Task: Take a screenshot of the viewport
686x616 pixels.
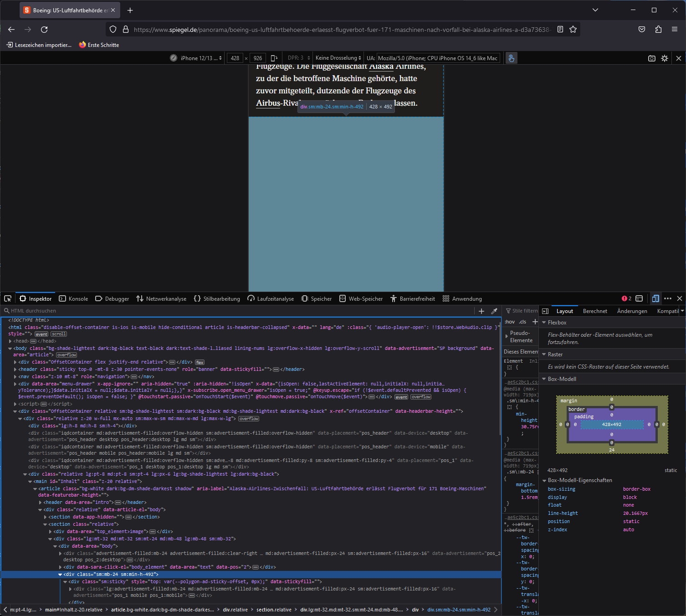Action: pos(652,58)
